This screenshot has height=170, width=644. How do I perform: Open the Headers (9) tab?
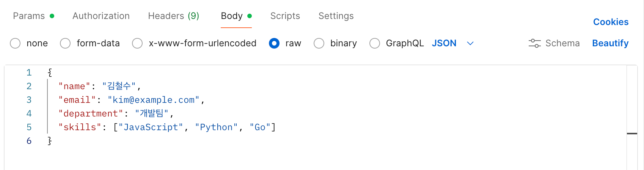173,16
